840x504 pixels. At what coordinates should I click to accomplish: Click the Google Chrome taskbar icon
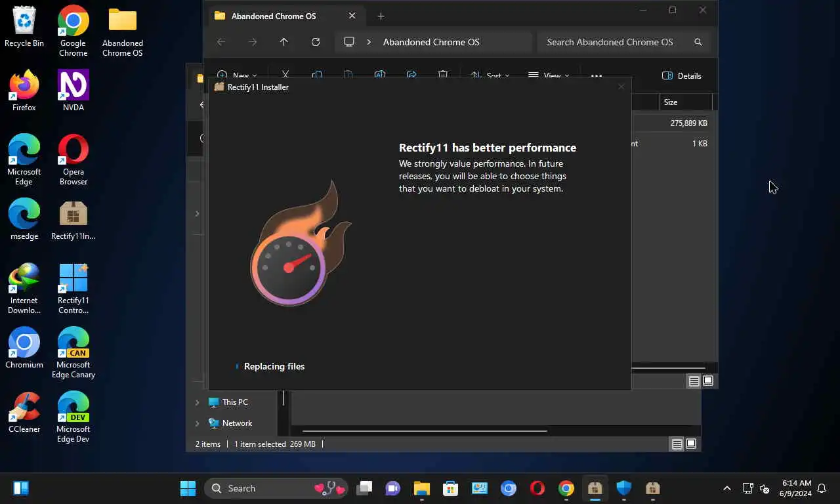566,488
